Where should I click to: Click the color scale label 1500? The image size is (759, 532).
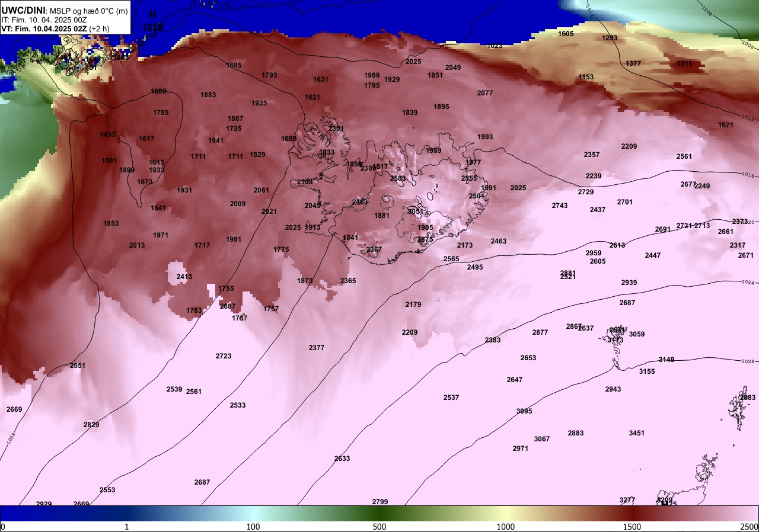point(632,527)
